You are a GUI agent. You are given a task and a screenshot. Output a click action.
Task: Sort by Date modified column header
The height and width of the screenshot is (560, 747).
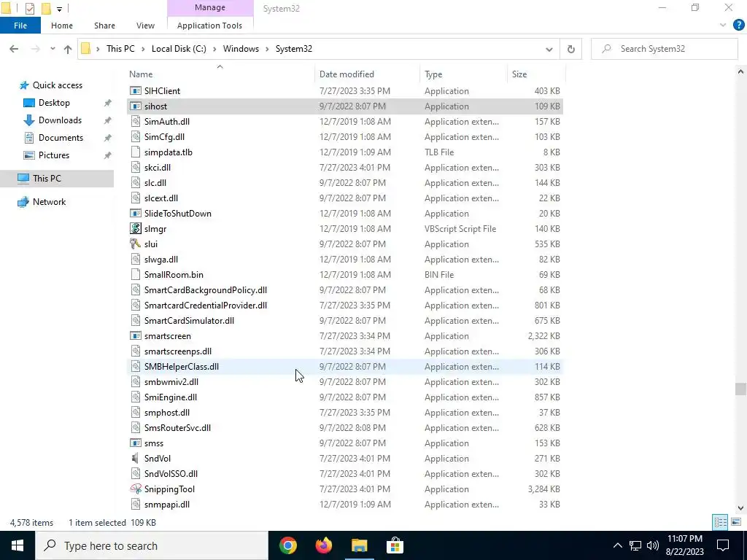tap(368, 74)
